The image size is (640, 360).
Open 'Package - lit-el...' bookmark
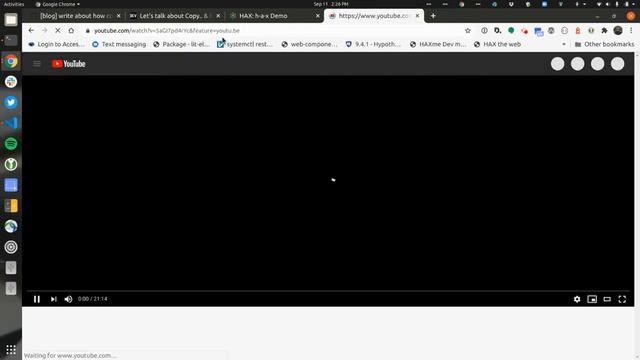point(181,44)
